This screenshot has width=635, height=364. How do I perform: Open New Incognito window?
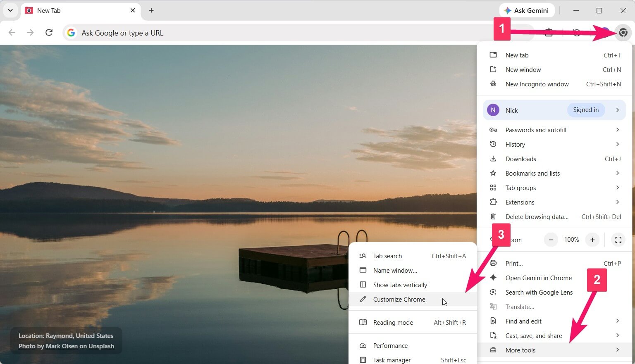[554, 84]
